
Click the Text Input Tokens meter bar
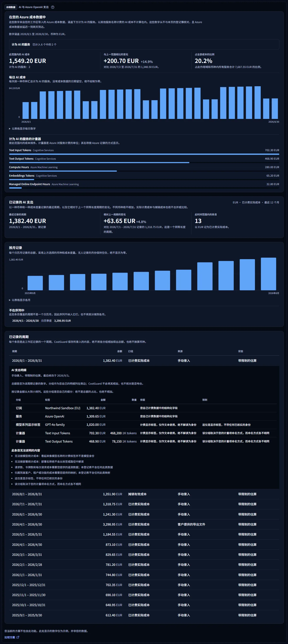click(x=144, y=154)
